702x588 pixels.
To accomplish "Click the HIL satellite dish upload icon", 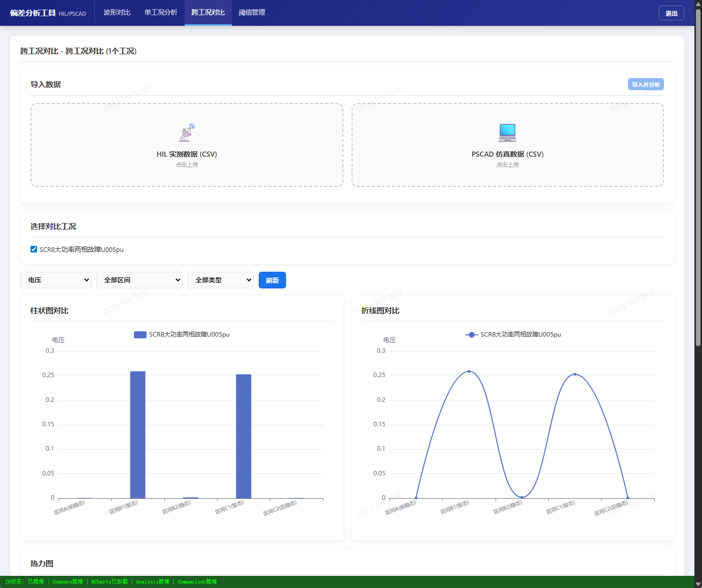I will pos(187,133).
